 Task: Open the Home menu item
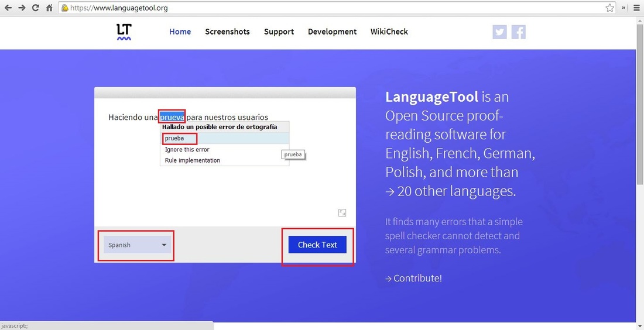point(180,32)
